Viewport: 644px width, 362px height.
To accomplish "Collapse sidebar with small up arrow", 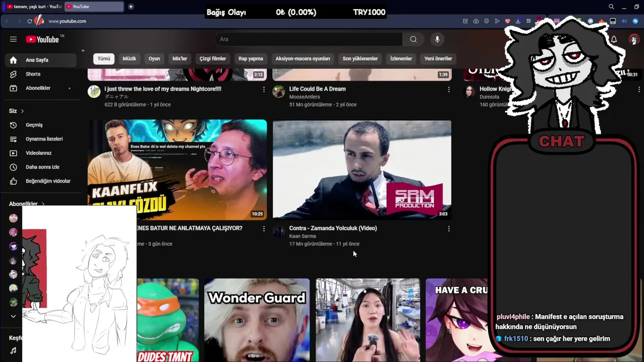I will [83, 50].
